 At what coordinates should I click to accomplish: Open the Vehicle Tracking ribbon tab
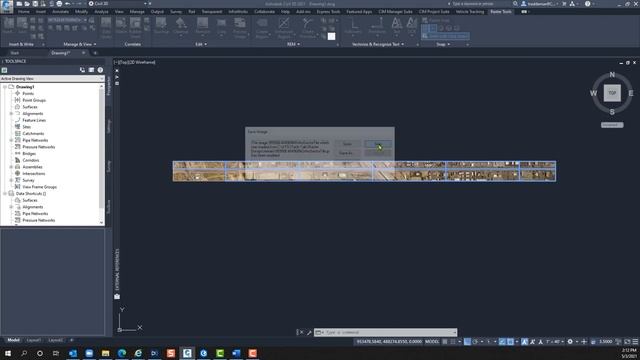click(470, 12)
